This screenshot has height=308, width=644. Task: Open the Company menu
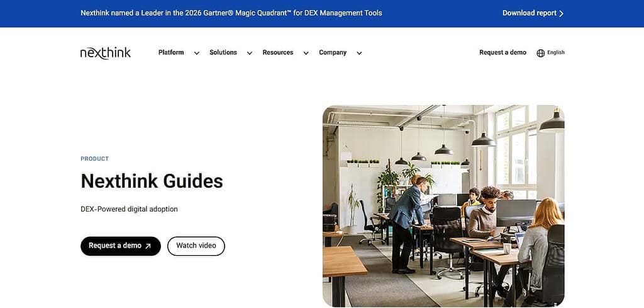point(333,53)
